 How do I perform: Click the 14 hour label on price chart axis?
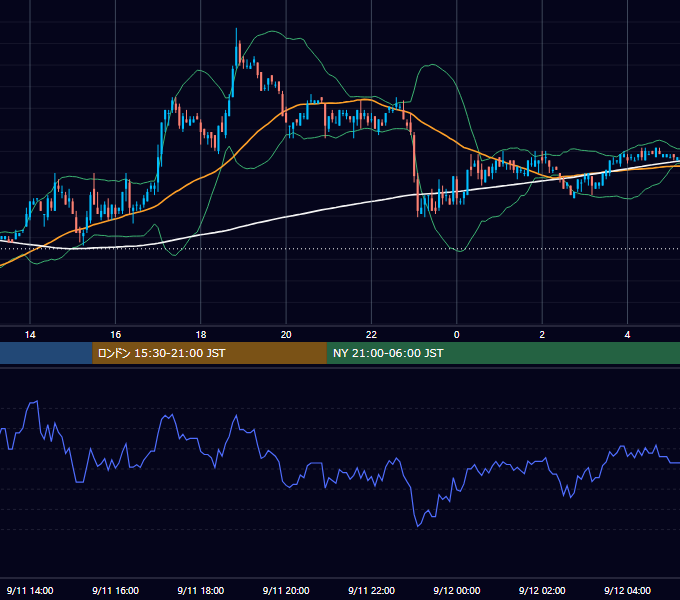30,335
